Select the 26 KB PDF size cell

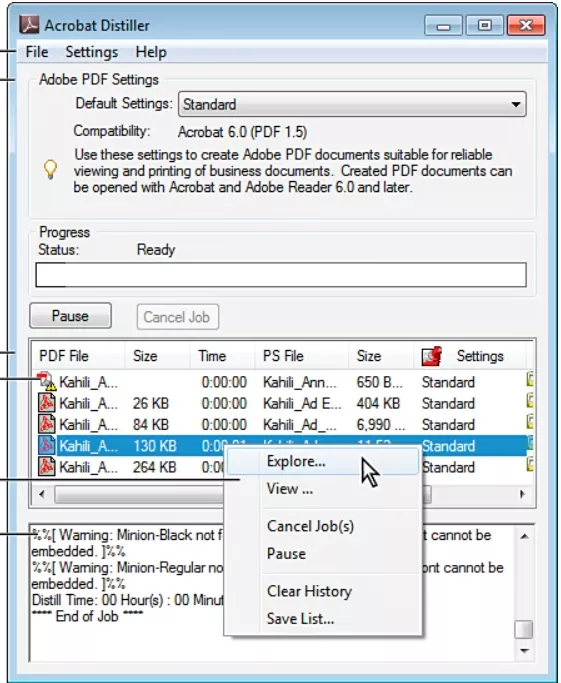coord(151,403)
